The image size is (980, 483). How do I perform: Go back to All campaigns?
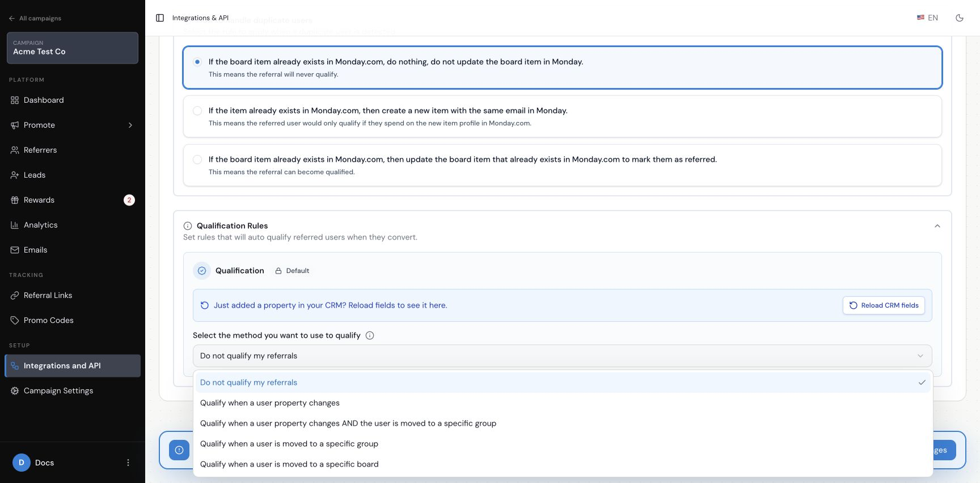35,18
